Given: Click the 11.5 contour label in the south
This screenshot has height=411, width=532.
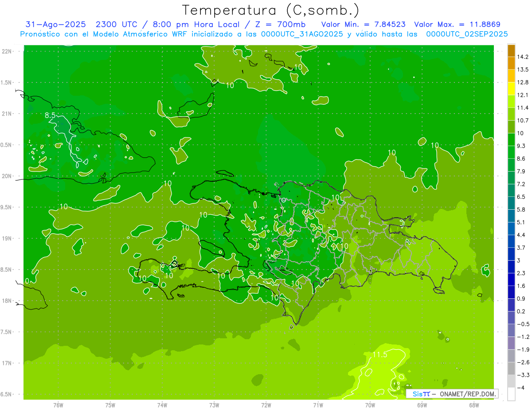Looking at the screenshot, I should 379,355.
